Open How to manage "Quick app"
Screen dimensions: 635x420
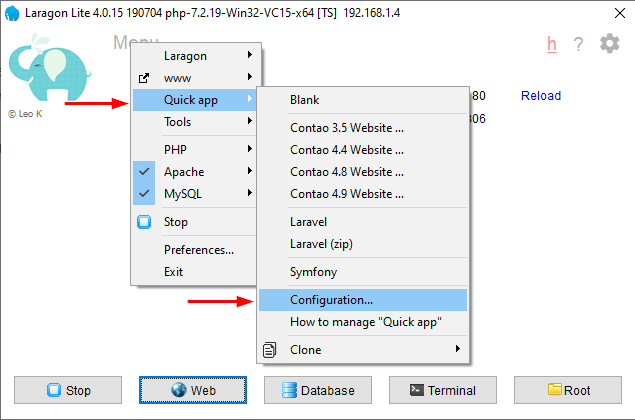point(363,322)
